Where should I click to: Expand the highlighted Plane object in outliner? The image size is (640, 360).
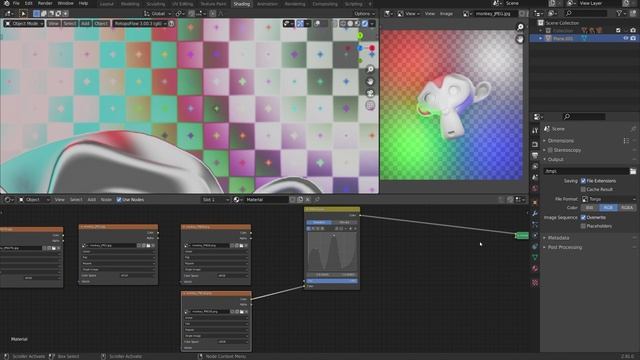[x=541, y=38]
